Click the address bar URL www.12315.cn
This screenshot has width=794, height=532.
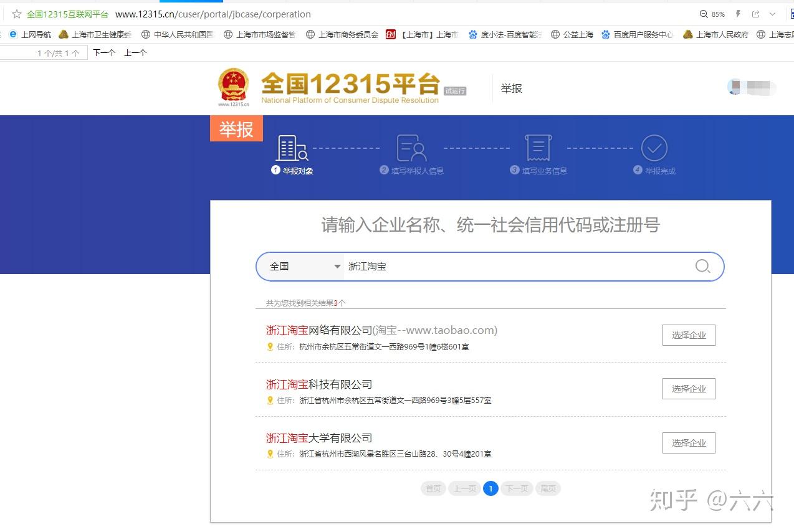(x=213, y=14)
